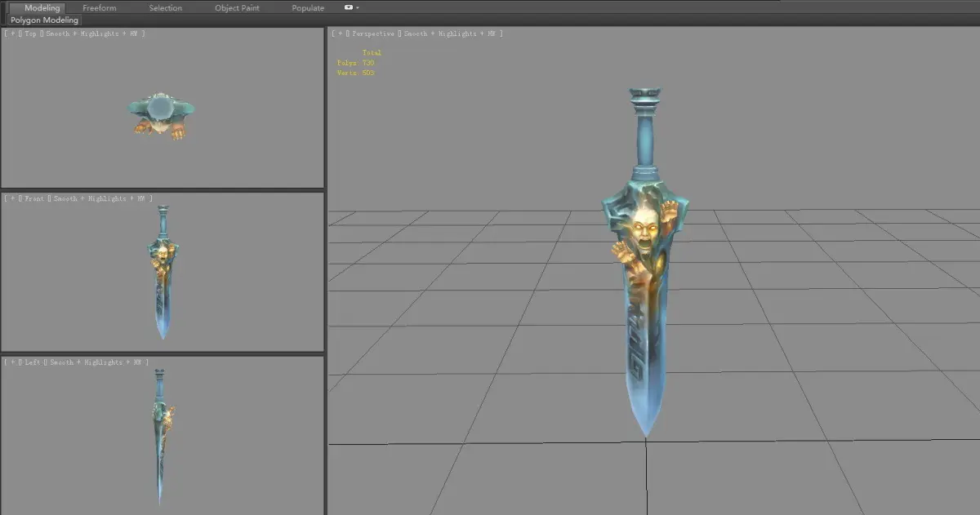Select the sword model in Top viewport
This screenshot has height=515, width=980.
click(161, 115)
